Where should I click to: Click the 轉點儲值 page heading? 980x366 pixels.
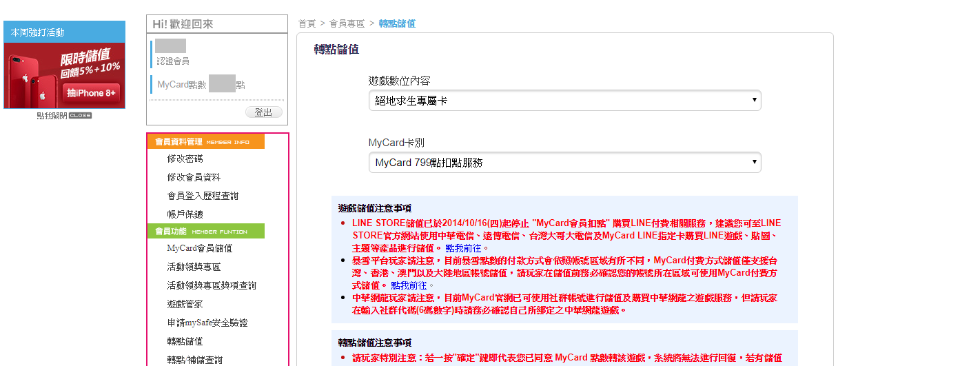pyautogui.click(x=336, y=50)
